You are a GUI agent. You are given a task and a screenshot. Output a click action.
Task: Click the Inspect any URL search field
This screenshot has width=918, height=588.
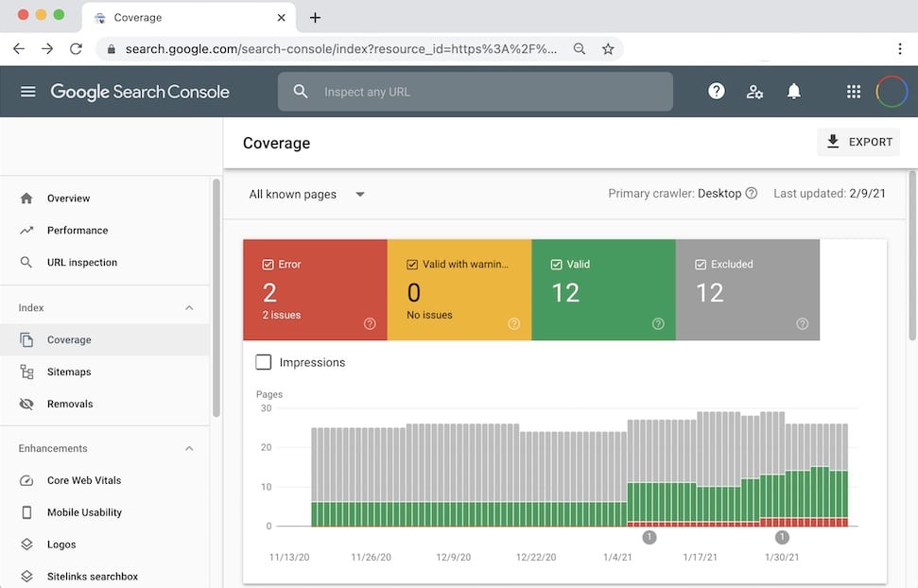(x=475, y=92)
